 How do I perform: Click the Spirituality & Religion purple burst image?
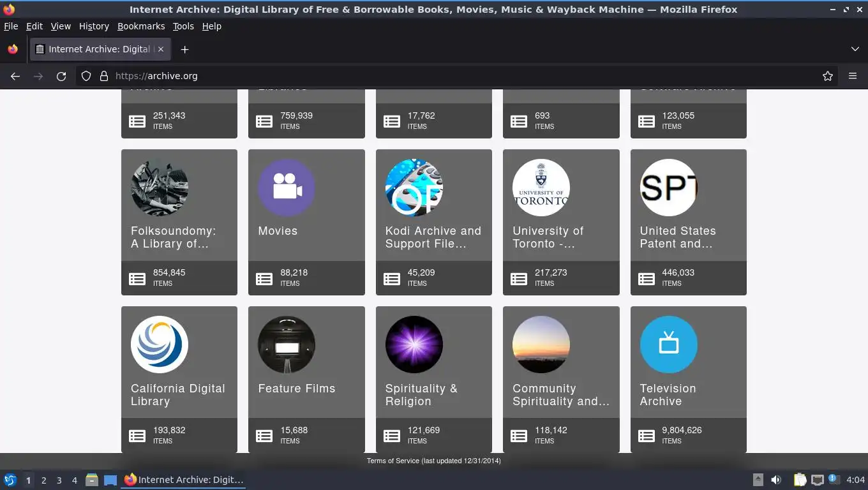(x=414, y=345)
